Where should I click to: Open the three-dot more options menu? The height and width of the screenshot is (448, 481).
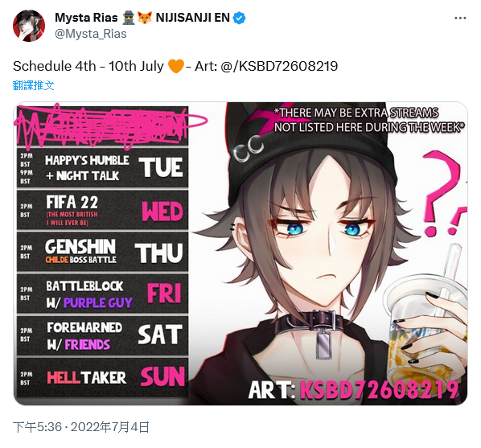point(460,18)
